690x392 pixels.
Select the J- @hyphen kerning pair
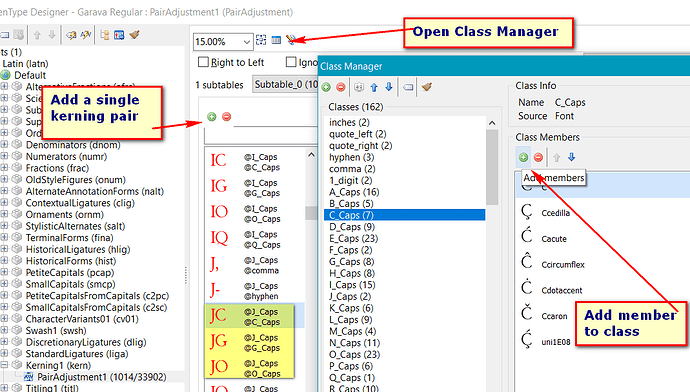pos(254,291)
